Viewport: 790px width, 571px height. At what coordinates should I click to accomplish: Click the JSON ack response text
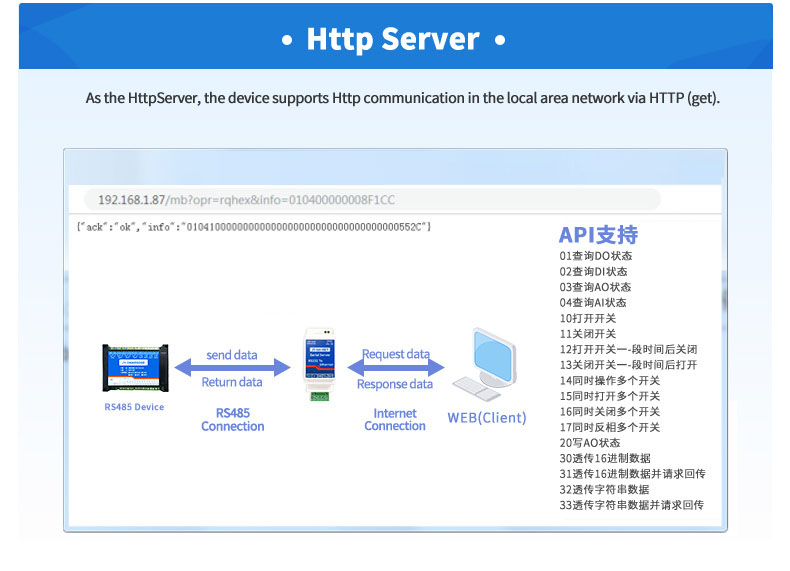pos(253,227)
